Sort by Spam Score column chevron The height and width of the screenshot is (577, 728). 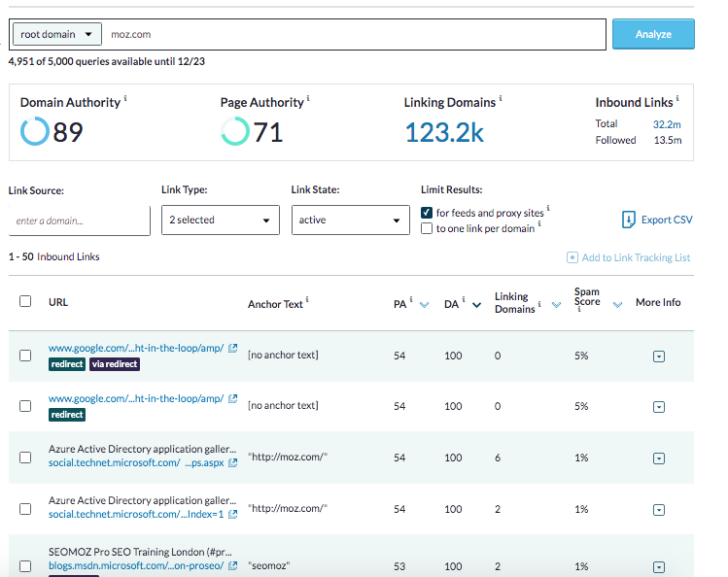click(617, 305)
